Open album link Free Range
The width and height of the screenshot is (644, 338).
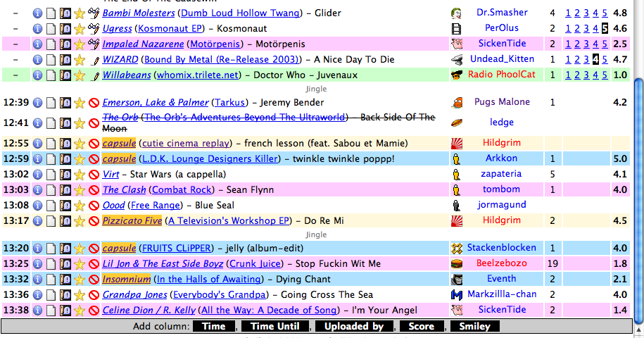tap(156, 205)
